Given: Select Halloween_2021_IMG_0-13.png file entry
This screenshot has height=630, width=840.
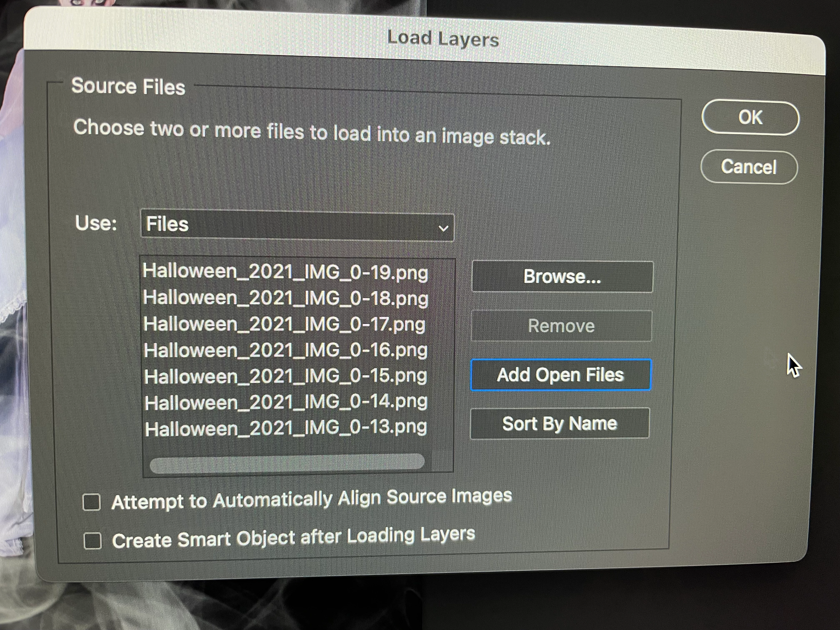Looking at the screenshot, I should click(286, 428).
